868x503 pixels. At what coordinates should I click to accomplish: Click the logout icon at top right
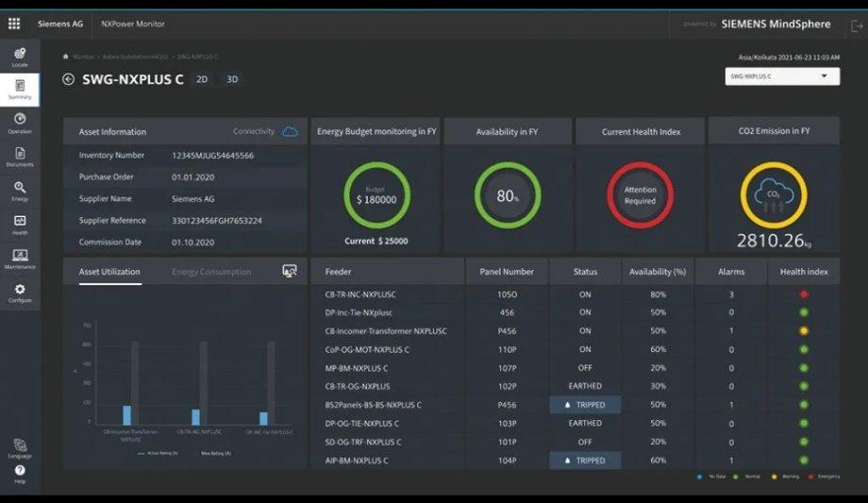click(x=857, y=25)
